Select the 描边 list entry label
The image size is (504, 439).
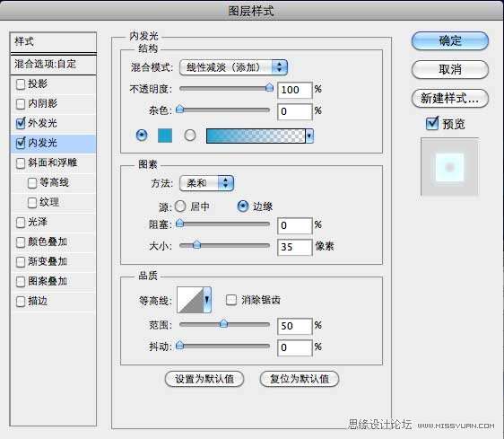tap(38, 302)
